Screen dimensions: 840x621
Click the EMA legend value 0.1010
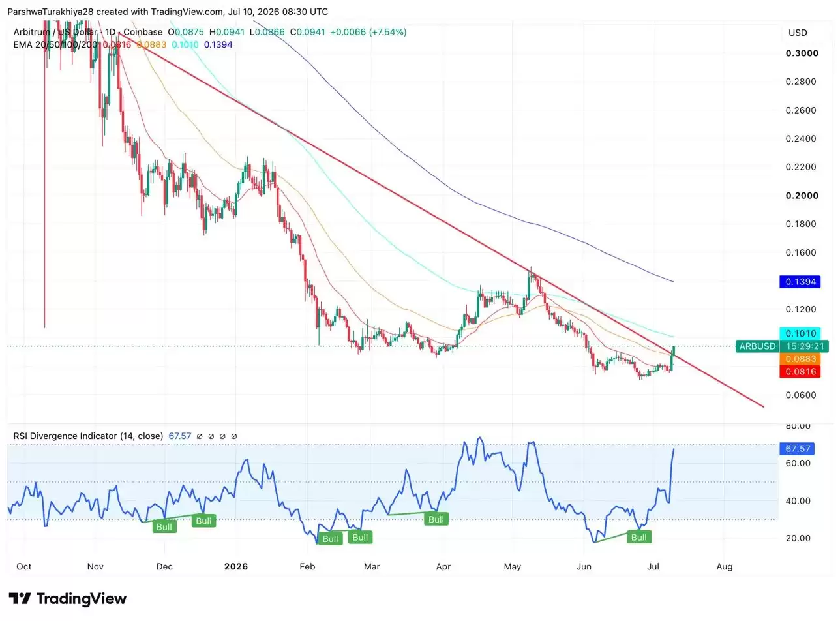click(x=185, y=44)
